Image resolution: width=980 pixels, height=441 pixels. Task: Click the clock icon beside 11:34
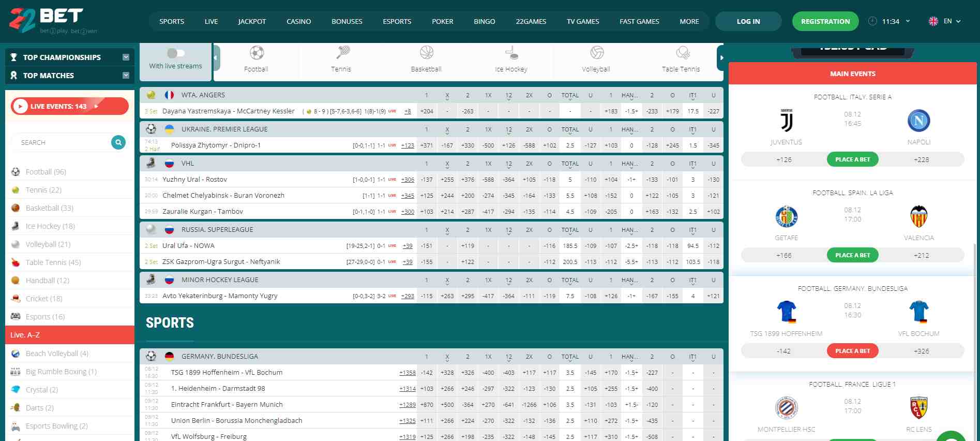[x=872, y=21]
